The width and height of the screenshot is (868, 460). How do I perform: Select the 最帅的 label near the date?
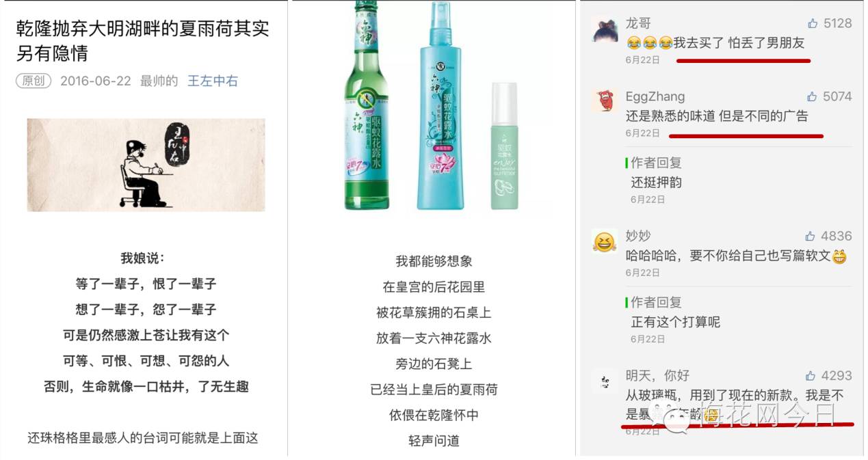(159, 81)
